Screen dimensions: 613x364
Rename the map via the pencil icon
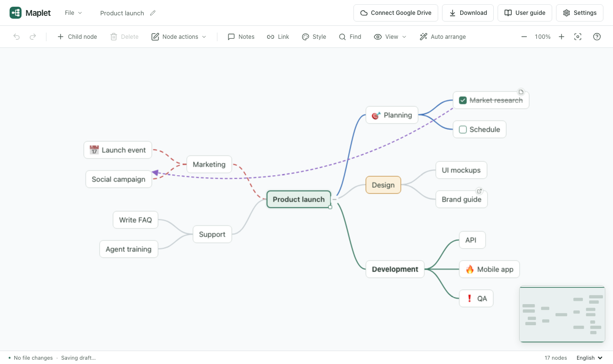153,13
